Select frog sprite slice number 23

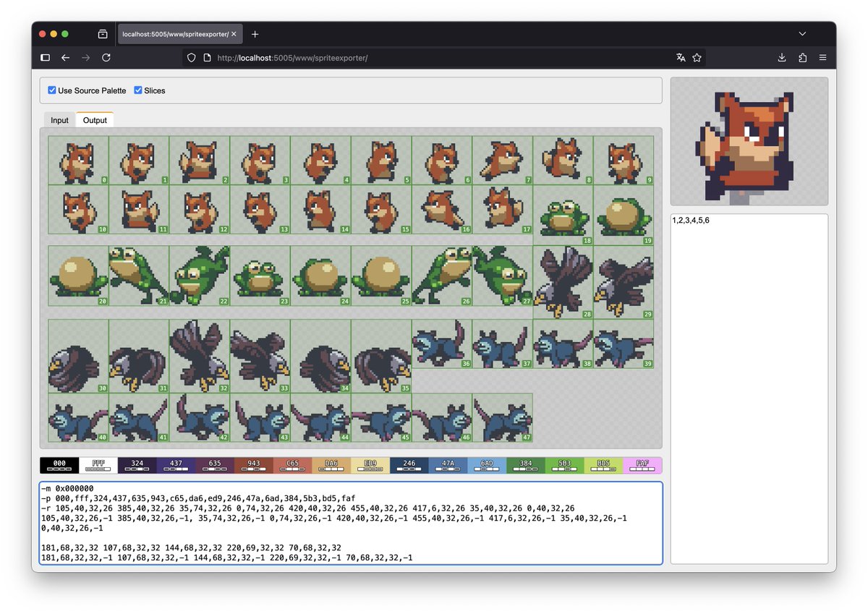click(260, 276)
